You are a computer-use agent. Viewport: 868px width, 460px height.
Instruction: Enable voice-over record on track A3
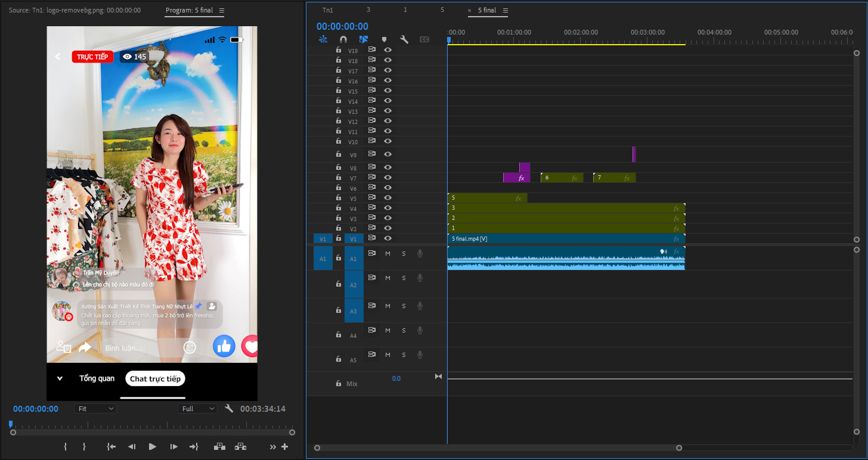(x=420, y=306)
